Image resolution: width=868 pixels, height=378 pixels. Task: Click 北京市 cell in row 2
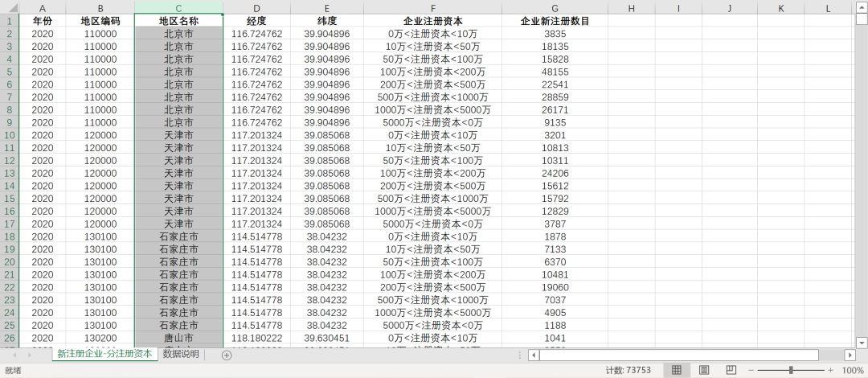pos(178,34)
